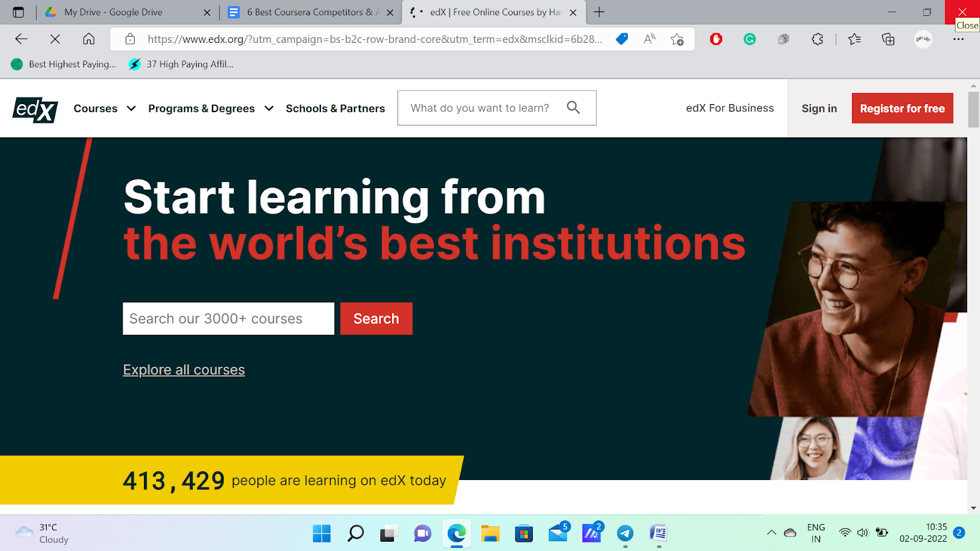Follow the Explore all courses link
This screenshot has width=980, height=551.
[184, 370]
